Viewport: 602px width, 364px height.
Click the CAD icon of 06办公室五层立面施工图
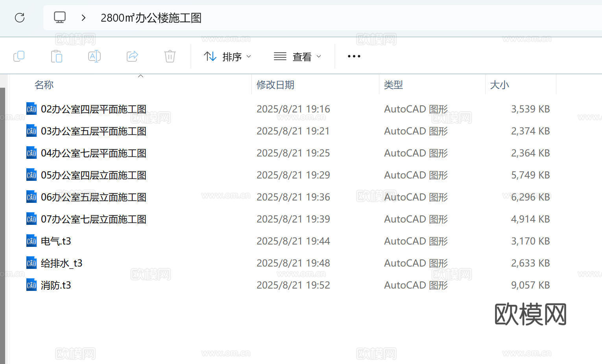click(x=31, y=197)
